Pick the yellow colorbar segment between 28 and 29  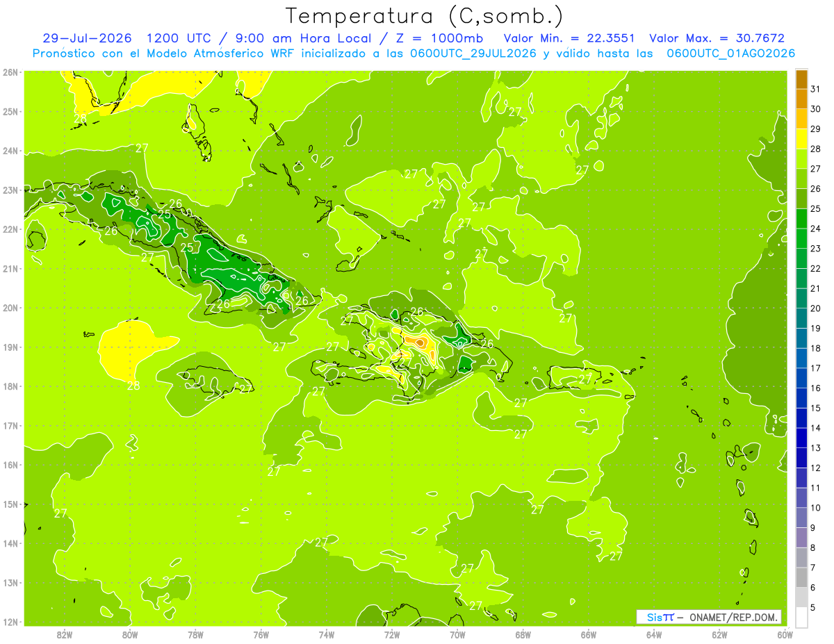pyautogui.click(x=801, y=139)
